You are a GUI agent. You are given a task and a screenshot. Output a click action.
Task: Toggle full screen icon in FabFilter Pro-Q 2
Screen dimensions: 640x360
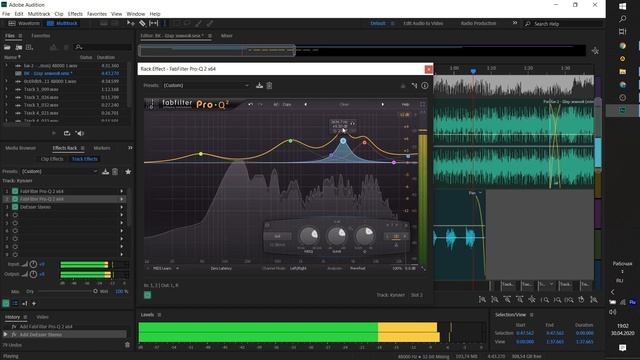coord(422,104)
